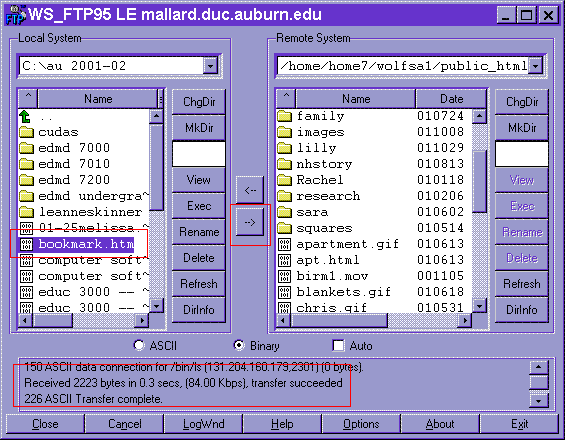Click the apt.html file icon
566x441 pixels.
tap(284, 260)
